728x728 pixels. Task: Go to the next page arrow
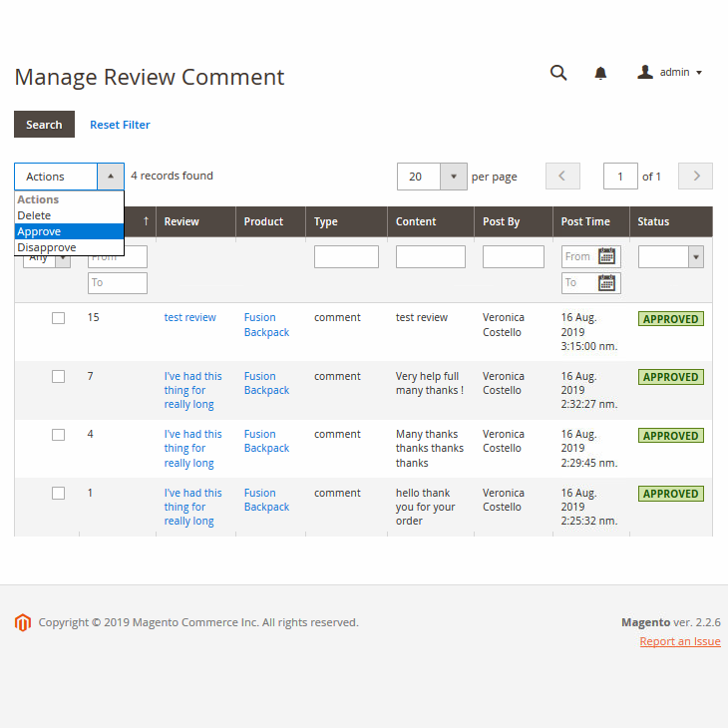coord(695,177)
